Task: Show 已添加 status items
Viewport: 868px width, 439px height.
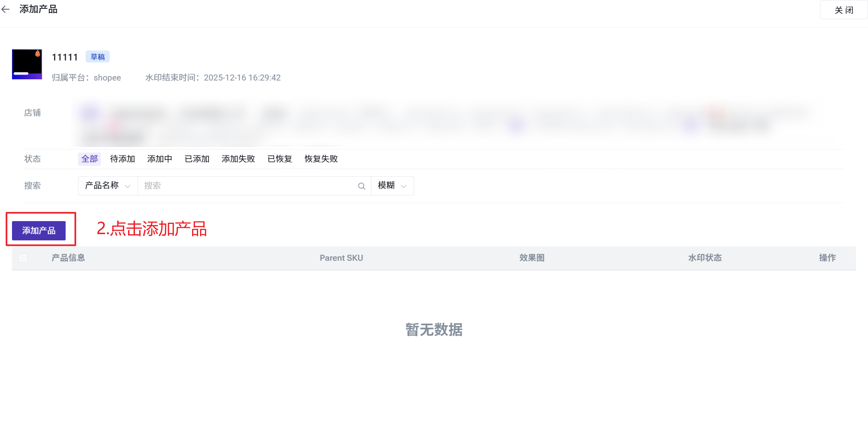Action: 197,159
